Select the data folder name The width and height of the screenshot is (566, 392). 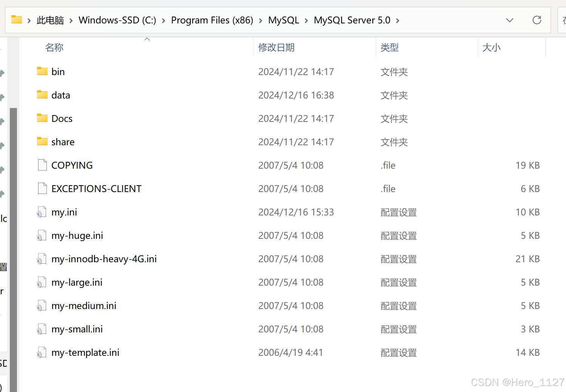[61, 95]
